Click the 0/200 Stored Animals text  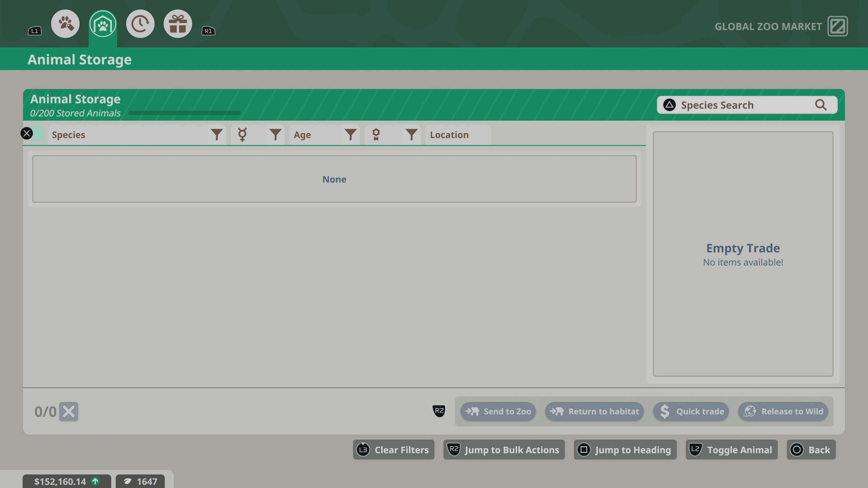(75, 113)
